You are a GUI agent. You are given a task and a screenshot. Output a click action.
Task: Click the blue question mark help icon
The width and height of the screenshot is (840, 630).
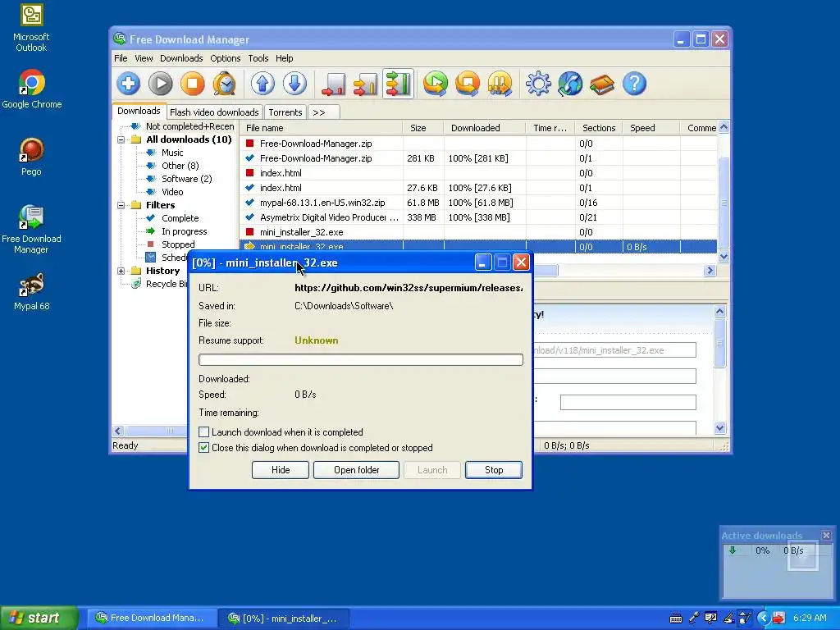point(634,84)
